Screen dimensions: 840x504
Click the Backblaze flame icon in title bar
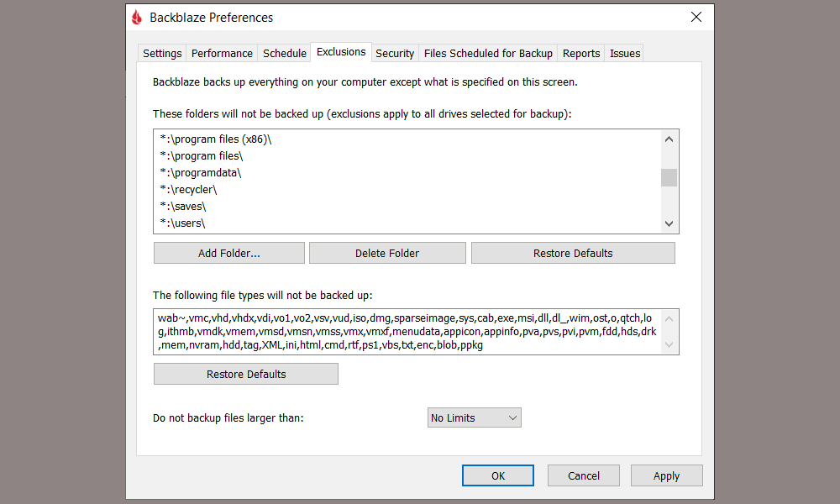click(x=137, y=17)
